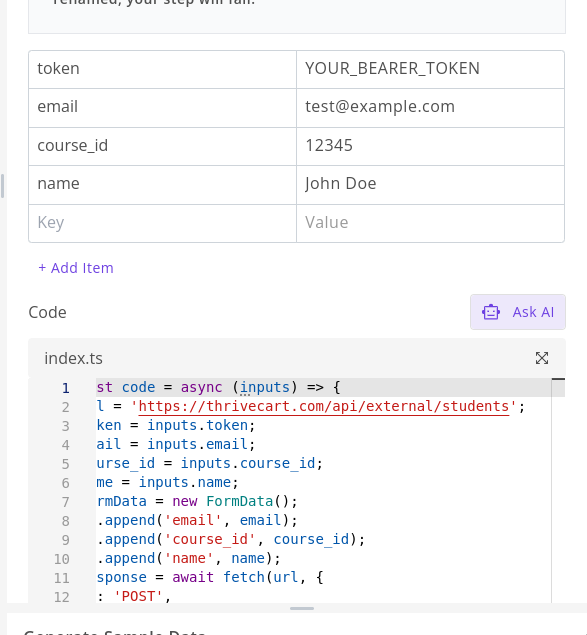Viewport: 587px width, 635px height.
Task: Click line number 7 in the gutter
Action: coord(65,502)
